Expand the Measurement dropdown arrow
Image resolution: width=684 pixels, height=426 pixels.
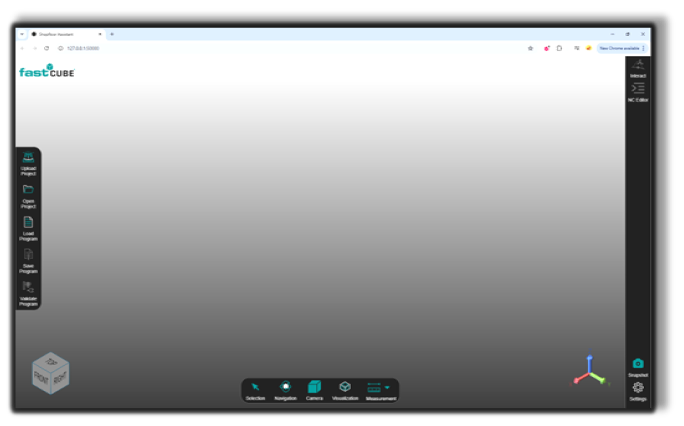point(388,387)
